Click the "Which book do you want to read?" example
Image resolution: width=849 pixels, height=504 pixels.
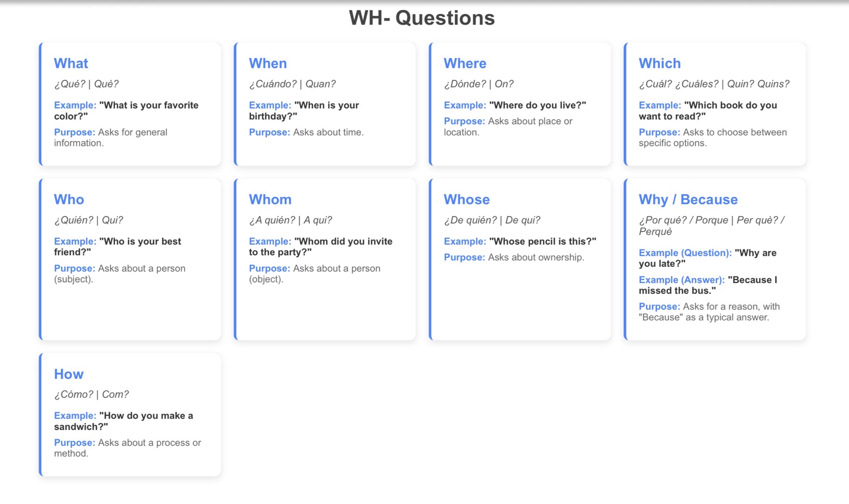(708, 111)
